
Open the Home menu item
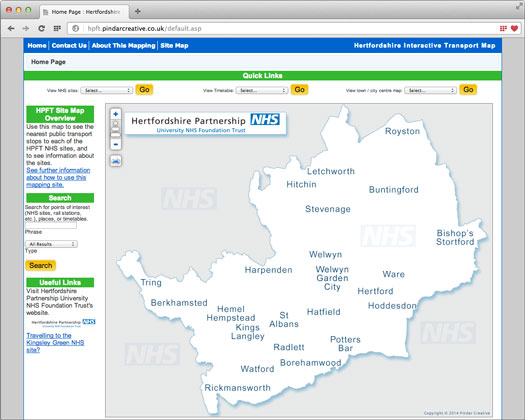(37, 46)
